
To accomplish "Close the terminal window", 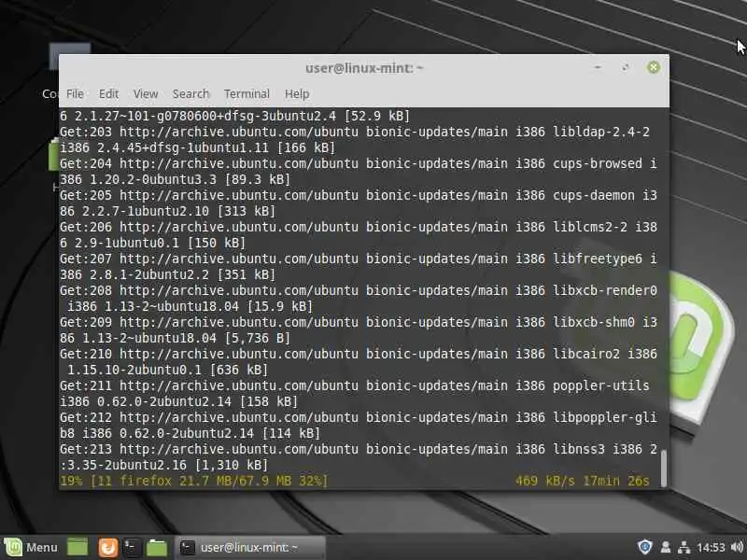I will click(x=653, y=67).
